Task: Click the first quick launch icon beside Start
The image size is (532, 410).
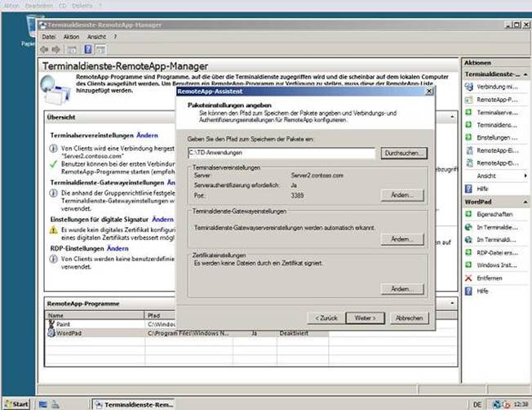Action: tap(42, 404)
